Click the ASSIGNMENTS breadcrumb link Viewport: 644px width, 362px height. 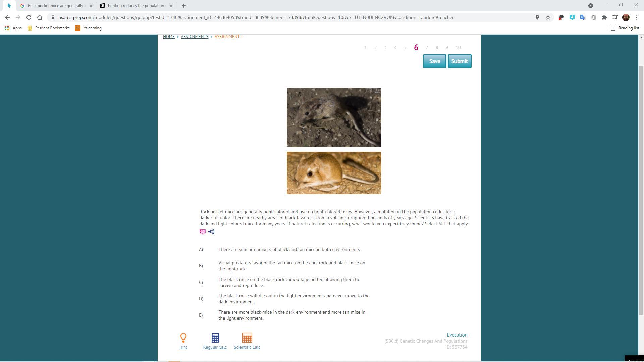tap(195, 37)
